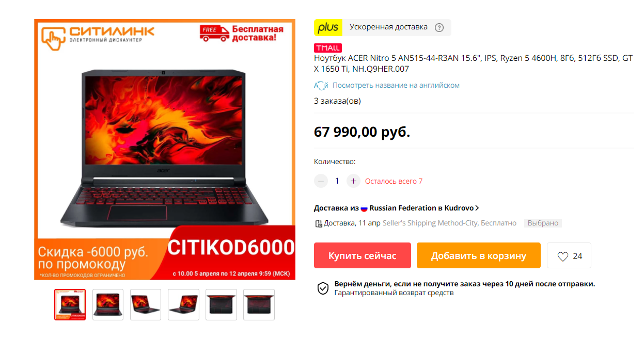Viewport: 644px width, 340px height.
Task: Decrease quantity with the minus button
Action: point(321,181)
